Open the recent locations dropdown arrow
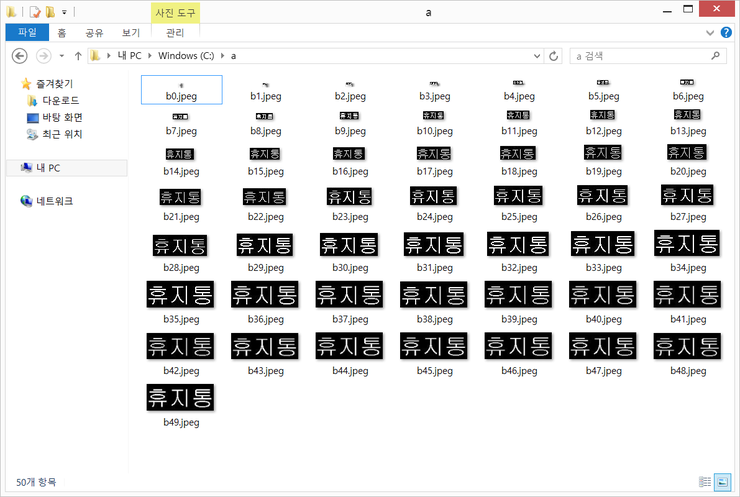This screenshot has width=740, height=497. 62,56
